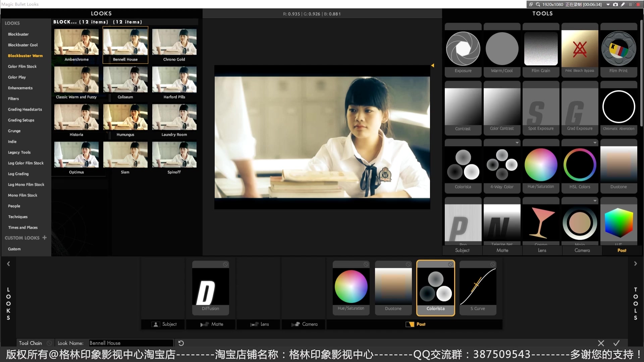The width and height of the screenshot is (644, 362).
Task: Click the look strength slider marker by preview
Action: [433, 65]
